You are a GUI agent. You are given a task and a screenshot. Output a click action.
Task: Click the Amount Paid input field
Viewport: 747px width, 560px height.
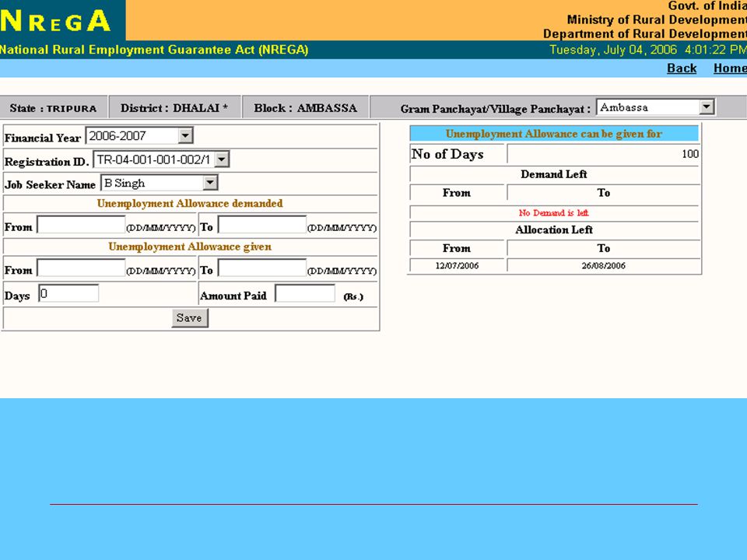pyautogui.click(x=305, y=293)
